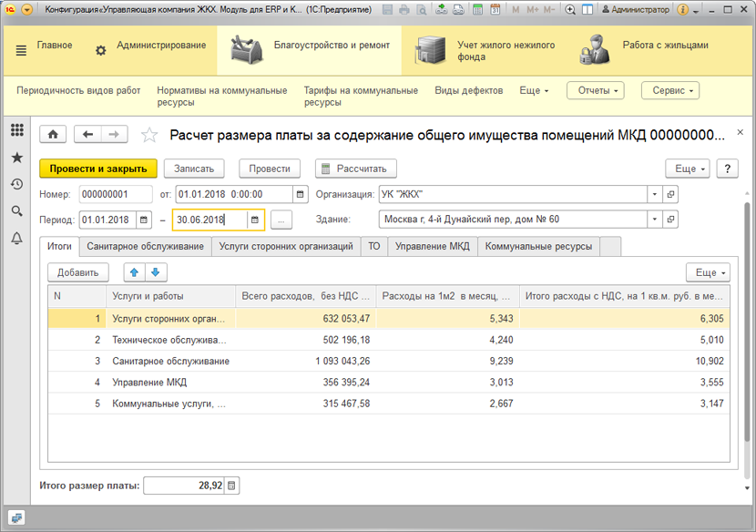Click the Print icon in title bar
This screenshot has width=756, height=532.
(x=404, y=10)
